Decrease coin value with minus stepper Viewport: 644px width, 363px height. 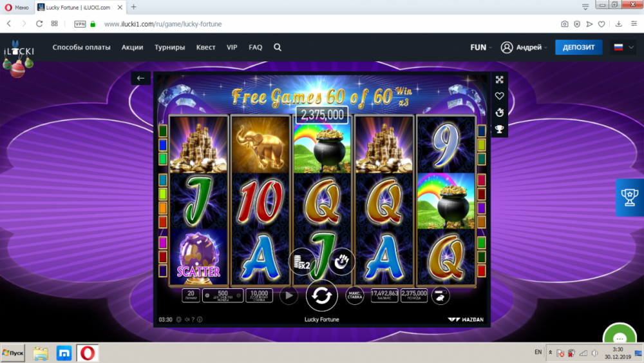(x=207, y=295)
